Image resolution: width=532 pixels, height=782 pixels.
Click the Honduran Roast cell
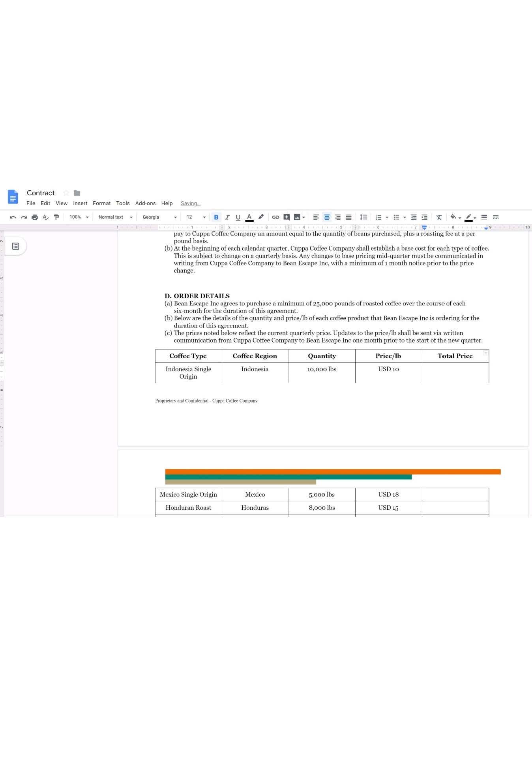point(188,508)
